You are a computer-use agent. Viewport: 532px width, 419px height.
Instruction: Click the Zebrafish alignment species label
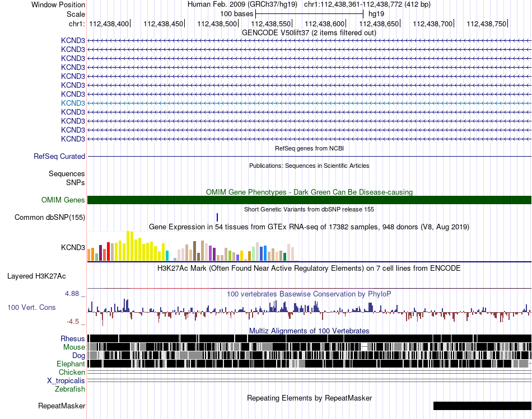coord(70,389)
